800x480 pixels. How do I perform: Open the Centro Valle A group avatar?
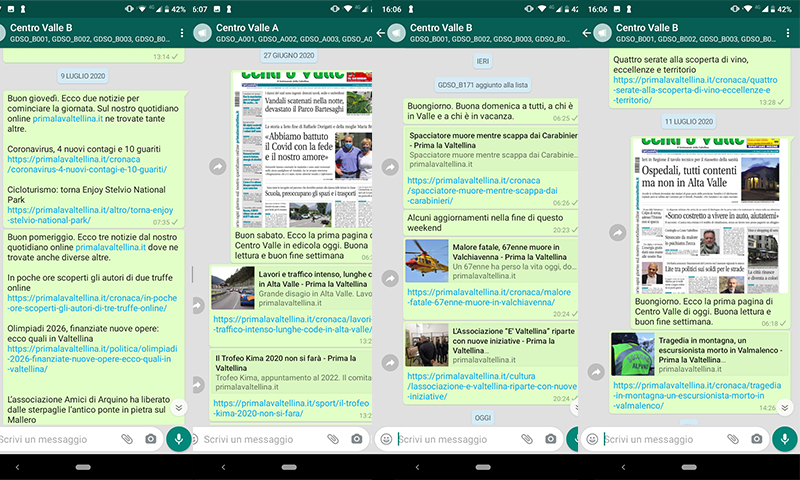203,33
